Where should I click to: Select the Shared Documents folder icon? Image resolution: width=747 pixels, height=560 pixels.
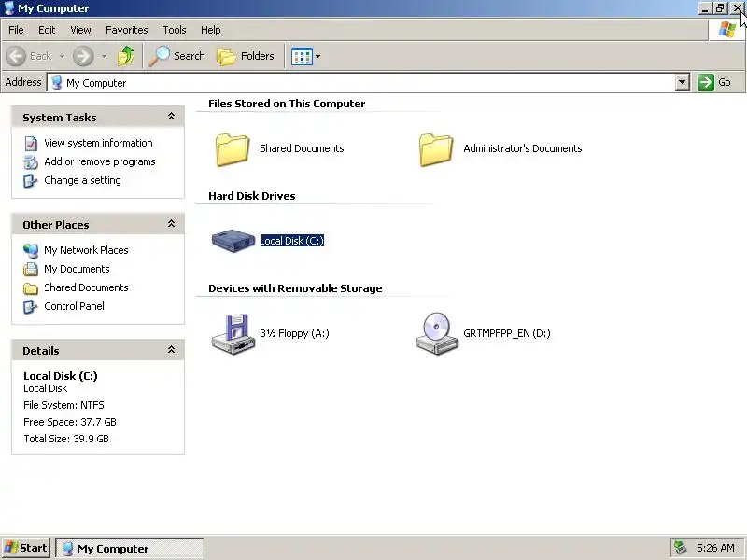(232, 149)
